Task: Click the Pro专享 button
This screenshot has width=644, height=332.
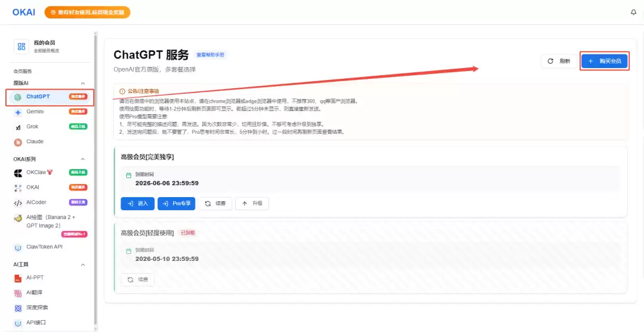Action: point(176,204)
